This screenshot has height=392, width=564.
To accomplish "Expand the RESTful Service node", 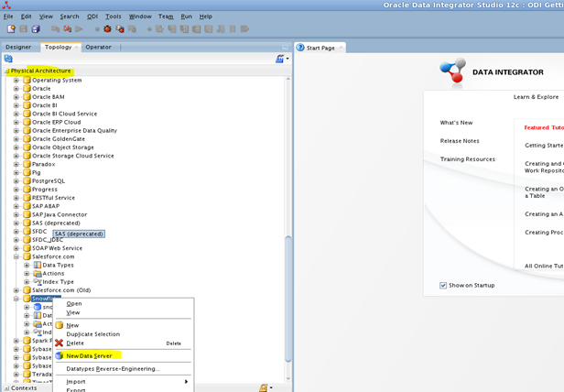I will point(16,198).
